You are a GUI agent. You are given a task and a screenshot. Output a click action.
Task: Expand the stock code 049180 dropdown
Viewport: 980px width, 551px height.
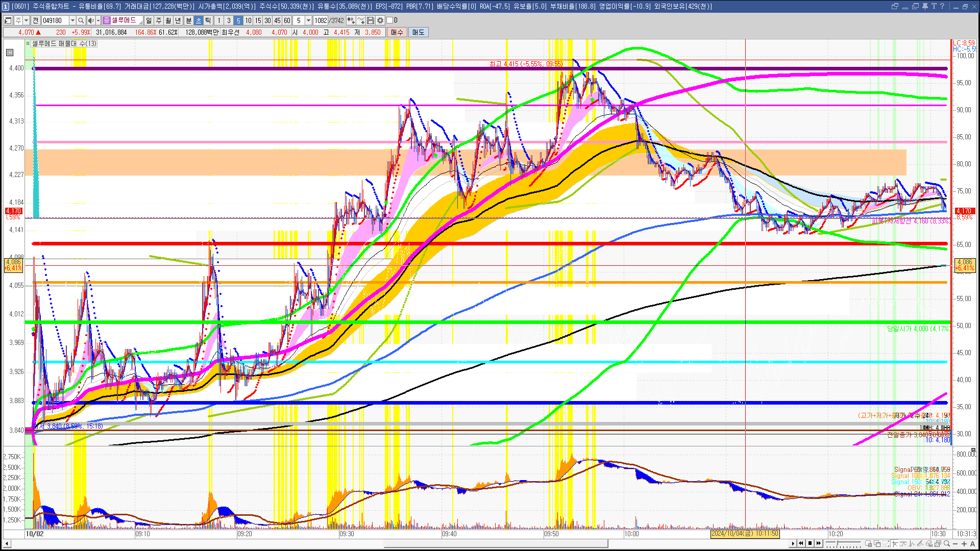point(72,20)
